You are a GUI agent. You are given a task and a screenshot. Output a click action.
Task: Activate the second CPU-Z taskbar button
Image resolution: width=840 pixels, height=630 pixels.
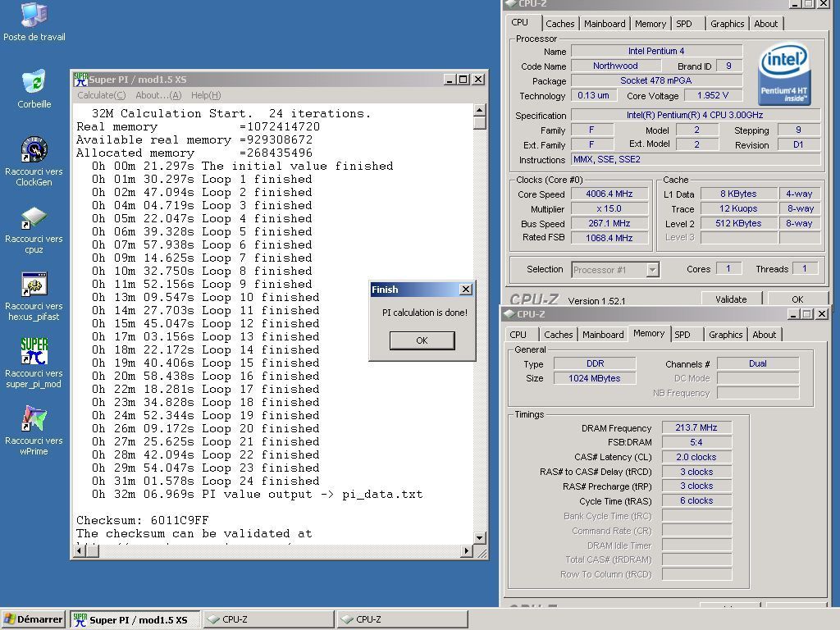tap(402, 620)
